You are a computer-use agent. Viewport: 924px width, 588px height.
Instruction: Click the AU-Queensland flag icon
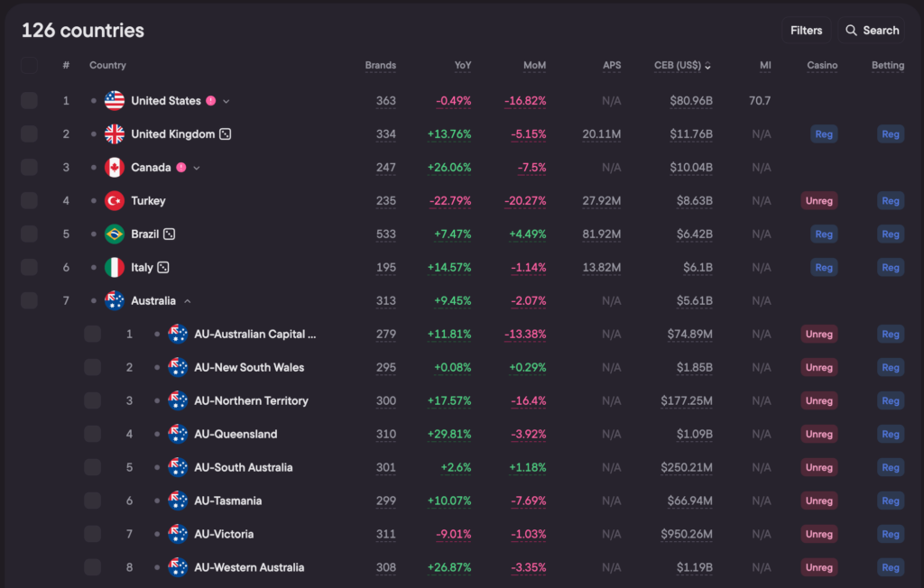(178, 435)
